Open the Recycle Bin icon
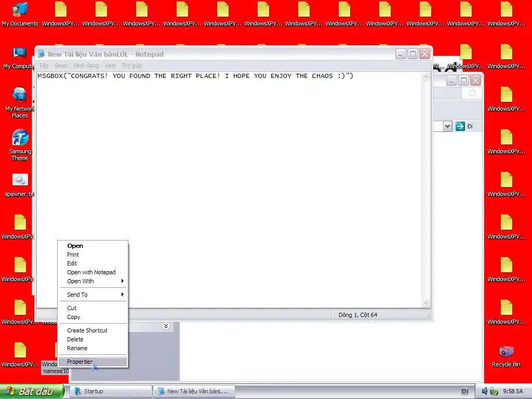The width and height of the screenshot is (532, 399). 506,356
